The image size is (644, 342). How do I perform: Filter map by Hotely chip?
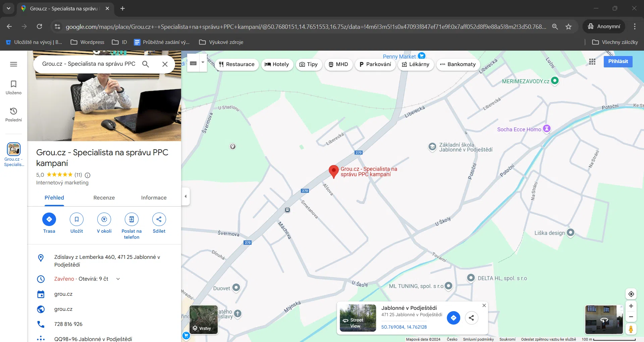pos(277,64)
